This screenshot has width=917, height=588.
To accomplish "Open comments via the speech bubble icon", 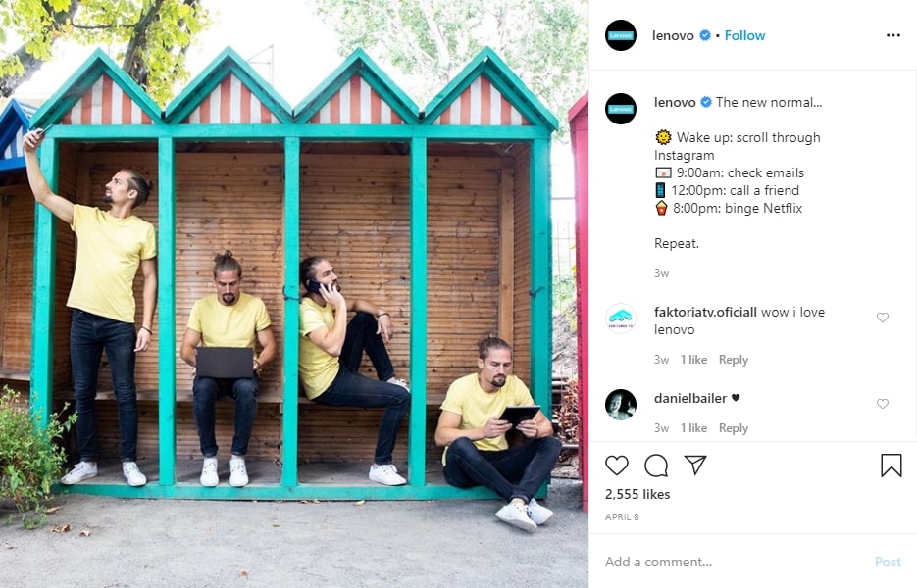I will point(656,465).
